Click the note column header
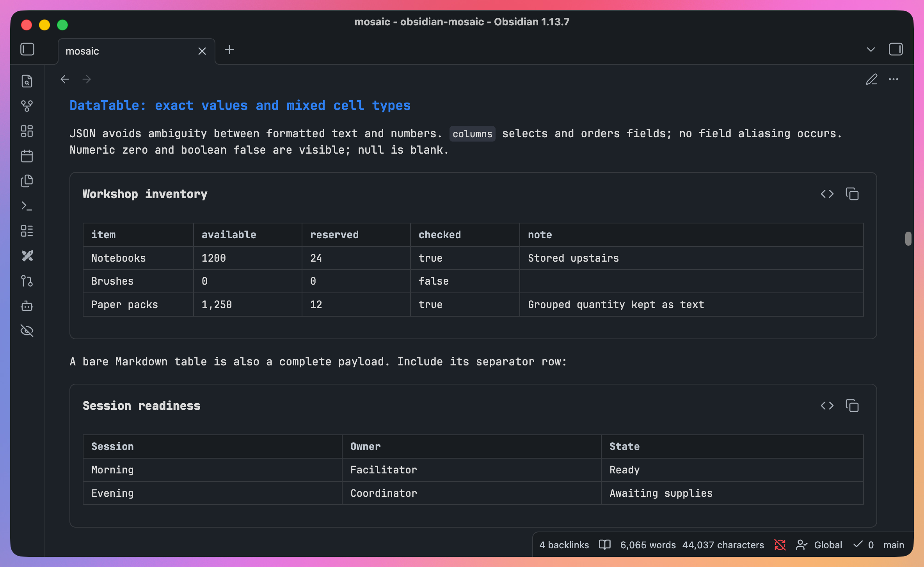The image size is (924, 567). (x=691, y=235)
